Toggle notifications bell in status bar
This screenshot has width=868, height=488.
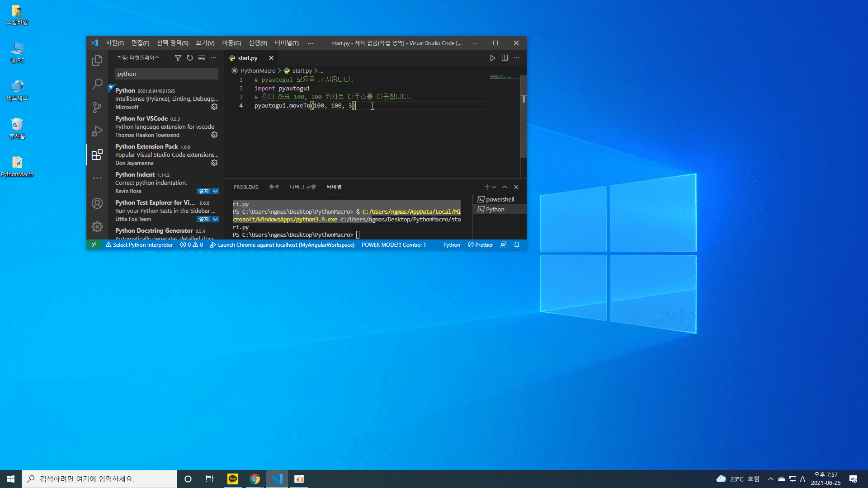517,245
